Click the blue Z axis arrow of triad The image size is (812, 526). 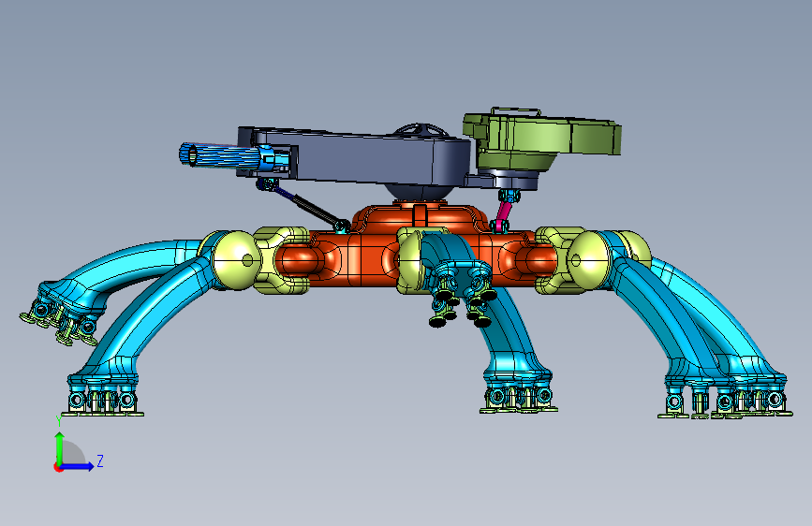tap(77, 466)
